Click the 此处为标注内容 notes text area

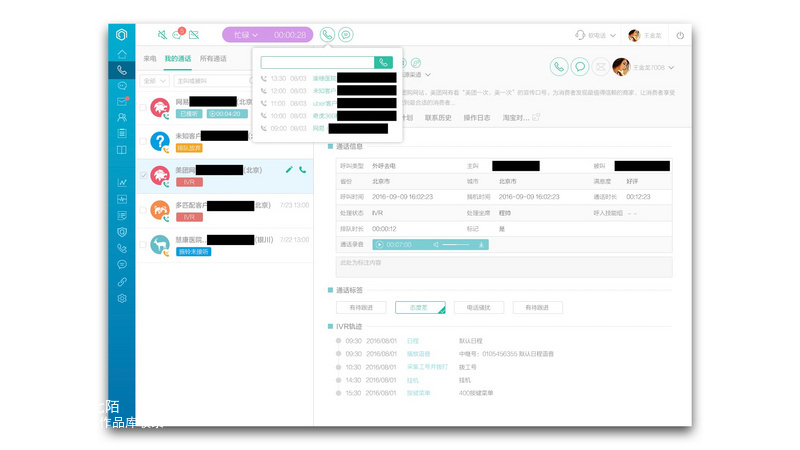point(504,267)
